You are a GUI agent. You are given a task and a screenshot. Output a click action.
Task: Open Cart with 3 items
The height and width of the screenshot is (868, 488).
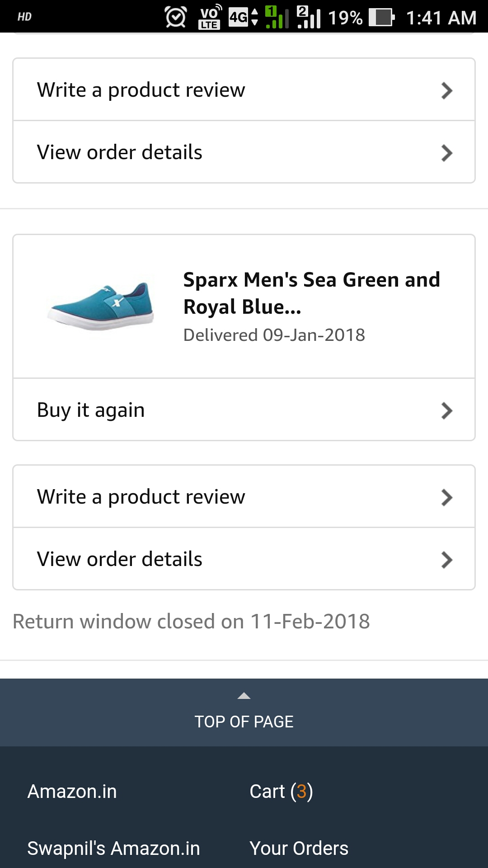tap(281, 792)
